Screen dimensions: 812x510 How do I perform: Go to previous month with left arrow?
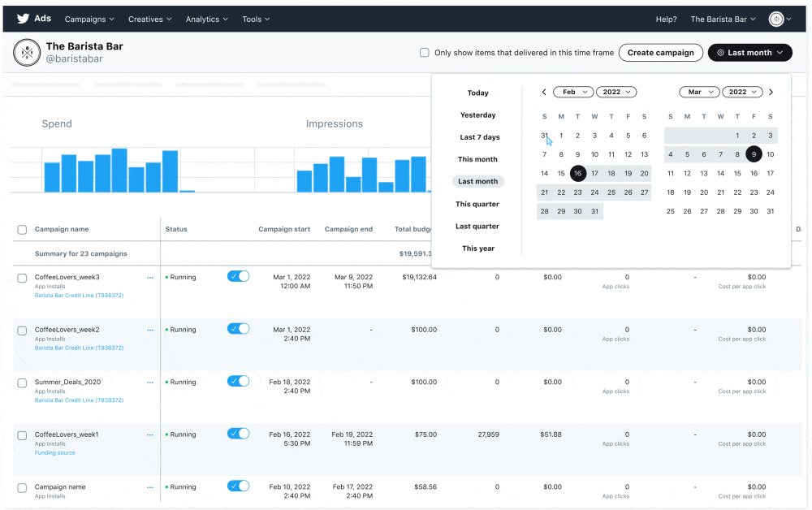[544, 92]
